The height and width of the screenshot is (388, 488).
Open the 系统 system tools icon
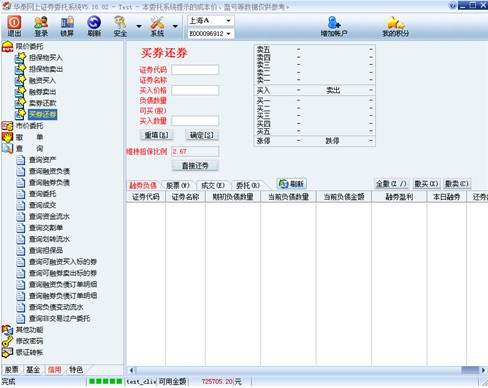[x=157, y=23]
